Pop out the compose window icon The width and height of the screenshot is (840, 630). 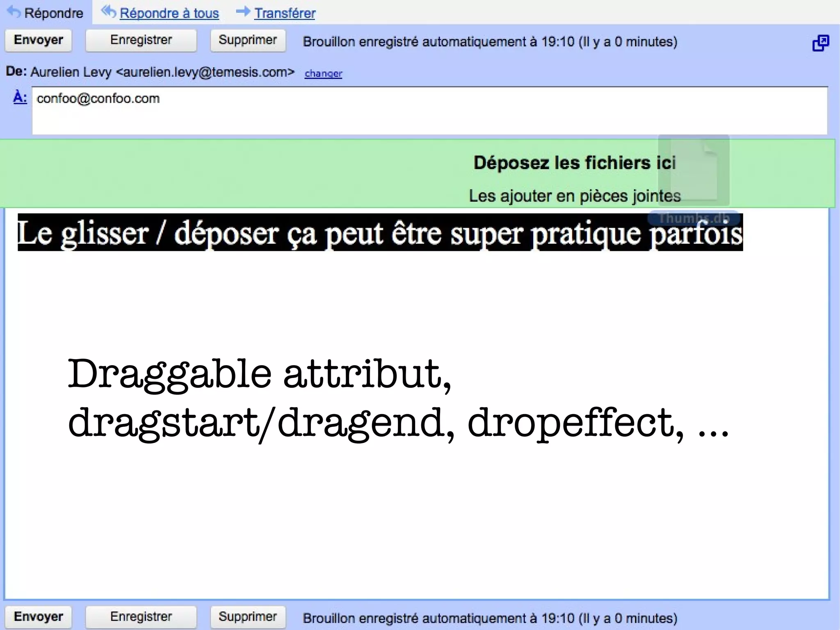[820, 43]
